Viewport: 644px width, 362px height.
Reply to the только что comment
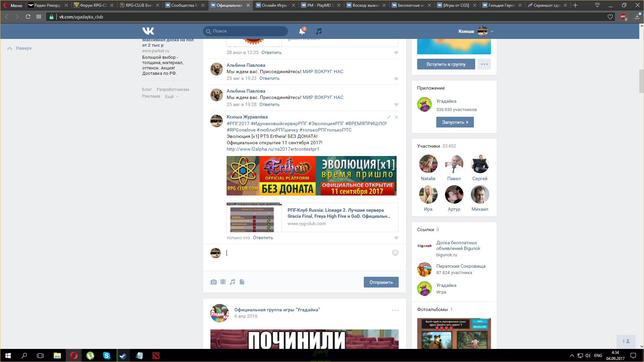[x=263, y=238]
